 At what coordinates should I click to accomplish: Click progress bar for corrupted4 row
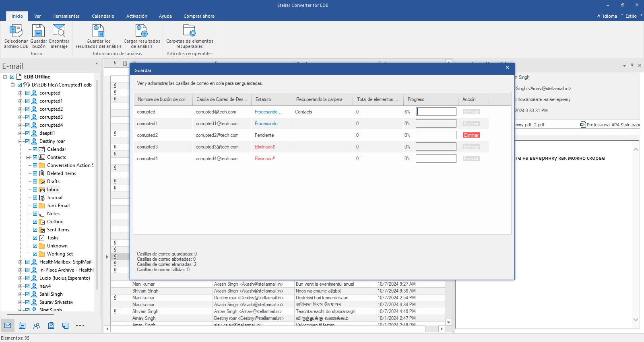[x=436, y=159]
